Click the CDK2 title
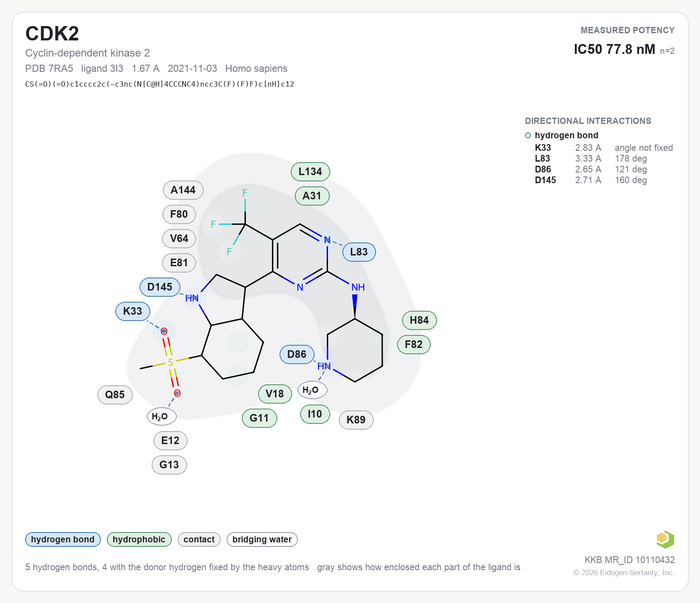This screenshot has height=603, width=700. click(x=52, y=34)
